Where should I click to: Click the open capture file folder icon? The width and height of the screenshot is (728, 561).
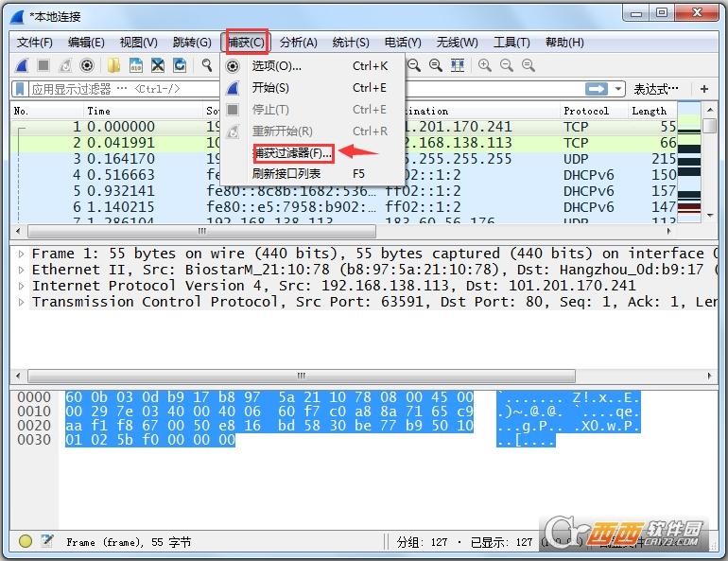coord(113,65)
